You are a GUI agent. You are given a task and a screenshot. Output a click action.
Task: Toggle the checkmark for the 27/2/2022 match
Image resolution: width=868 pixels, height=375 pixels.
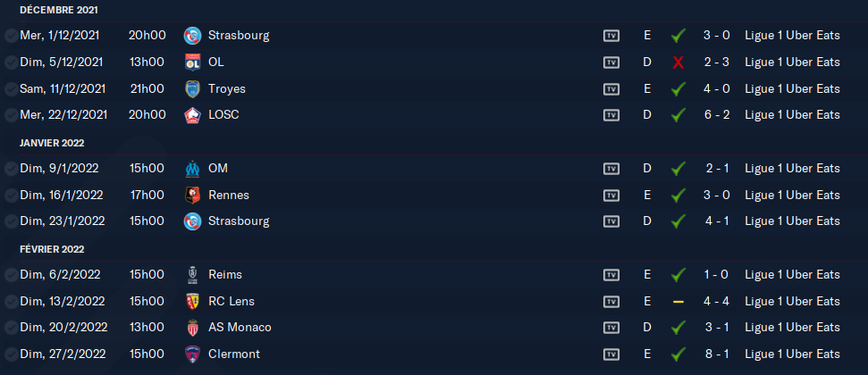[x=10, y=354]
